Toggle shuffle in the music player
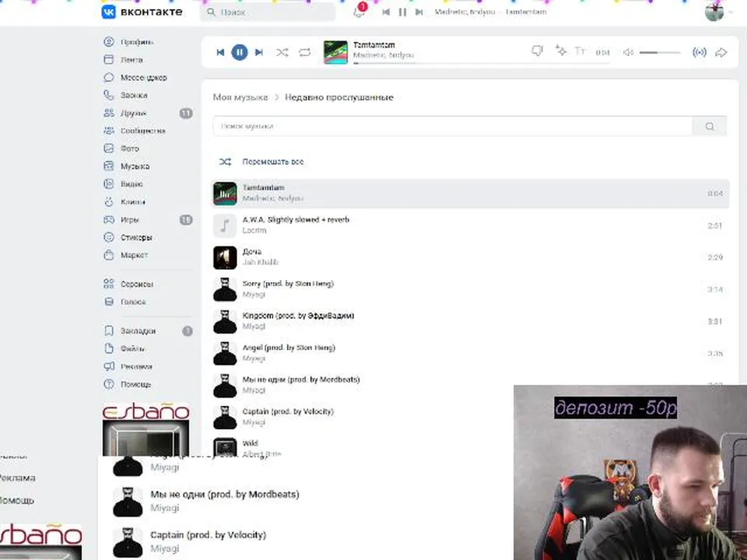This screenshot has width=747, height=560. pos(282,52)
